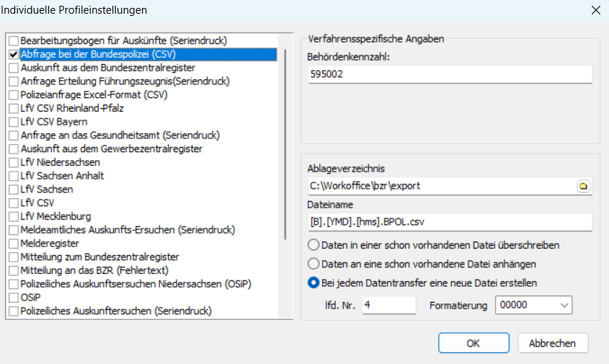Close the Individuelle Profileinstellungen dialog
Image resolution: width=609 pixels, height=364 pixels.
(x=595, y=10)
